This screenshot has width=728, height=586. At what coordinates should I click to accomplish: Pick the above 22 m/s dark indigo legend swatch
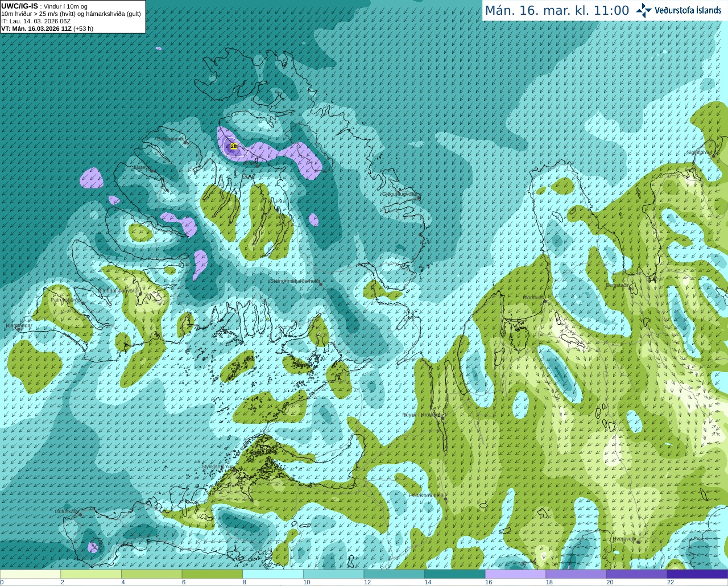pyautogui.click(x=697, y=574)
